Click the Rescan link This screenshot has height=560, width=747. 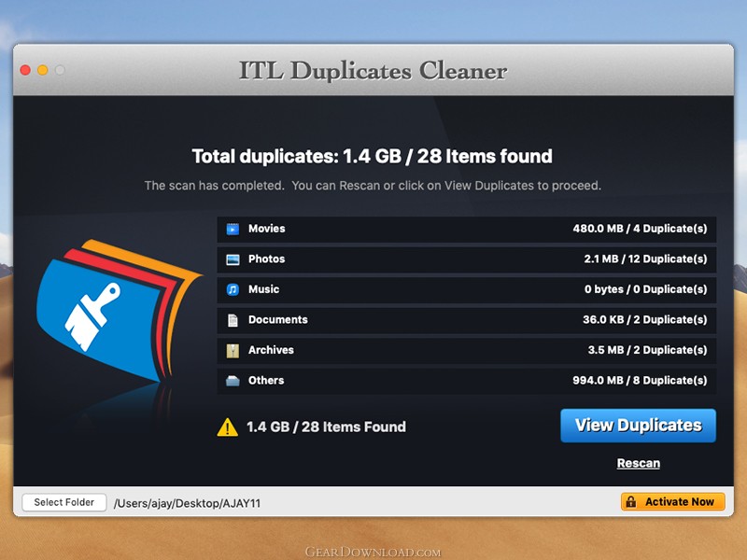[639, 463]
